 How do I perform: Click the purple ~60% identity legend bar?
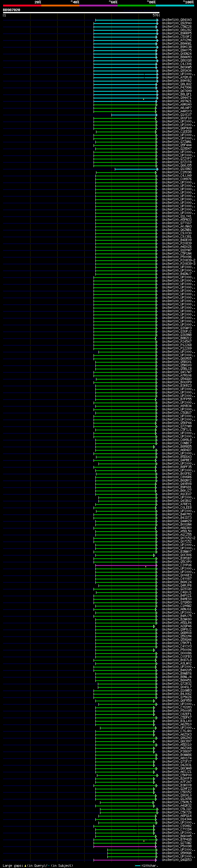(x=98, y=6)
